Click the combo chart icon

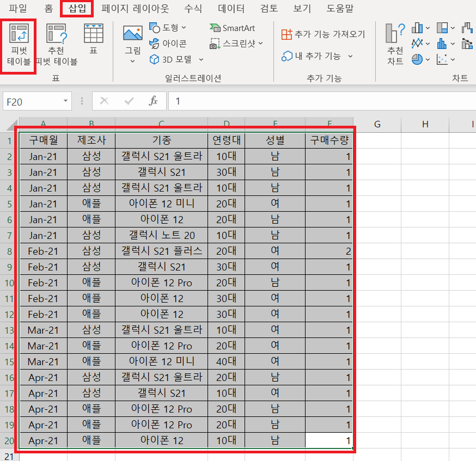click(467, 44)
